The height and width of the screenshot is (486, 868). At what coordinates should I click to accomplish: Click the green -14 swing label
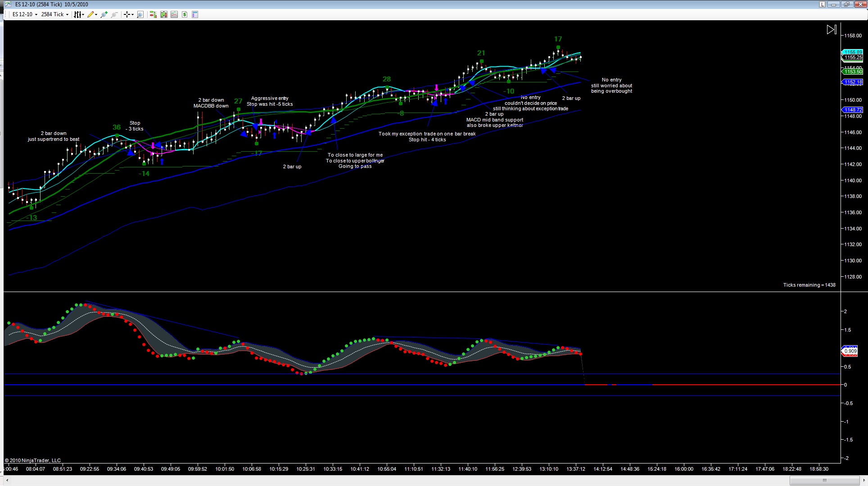[x=144, y=174]
